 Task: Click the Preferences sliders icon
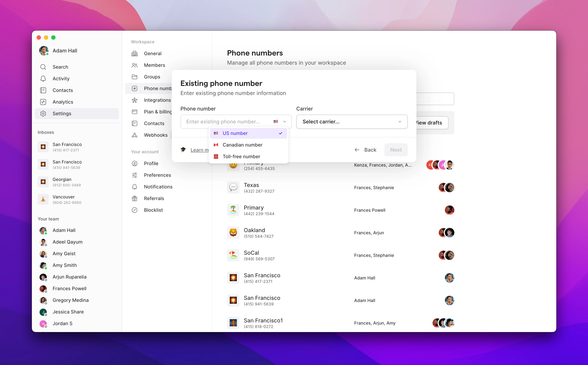coord(135,175)
